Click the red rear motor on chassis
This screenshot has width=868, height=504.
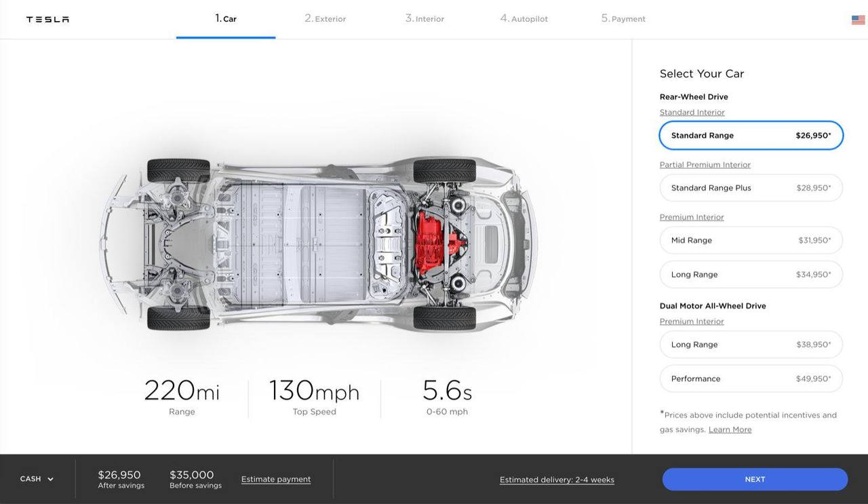(431, 242)
